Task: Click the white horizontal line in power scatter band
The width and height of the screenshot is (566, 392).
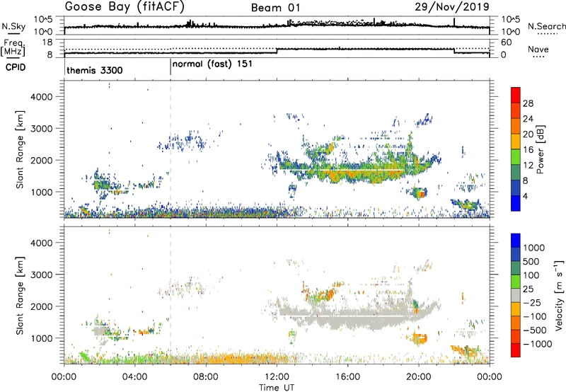Action: click(x=341, y=170)
